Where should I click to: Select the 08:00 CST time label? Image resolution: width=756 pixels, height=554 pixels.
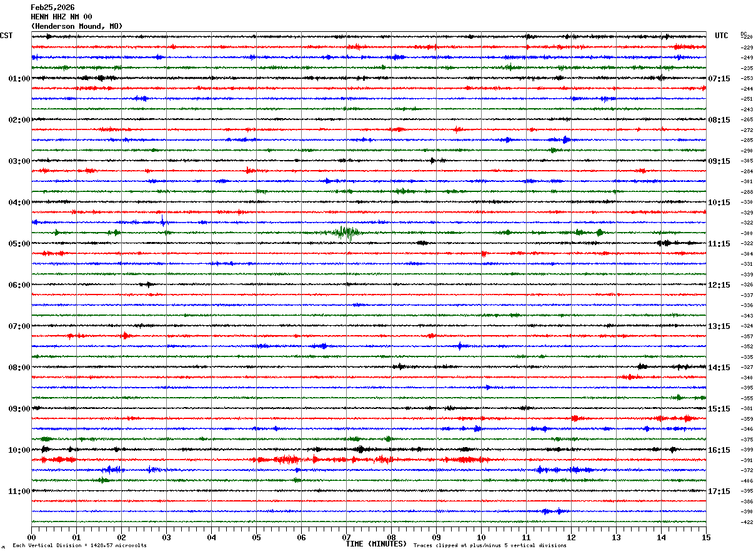tap(19, 368)
